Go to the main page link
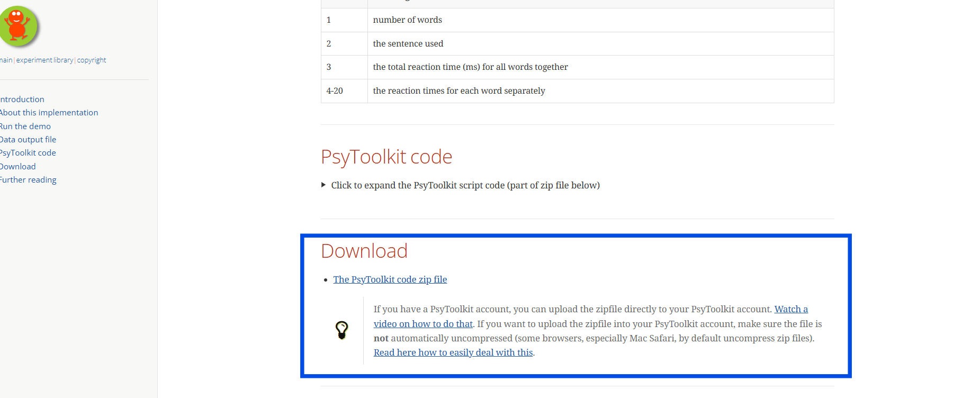 click(x=6, y=60)
